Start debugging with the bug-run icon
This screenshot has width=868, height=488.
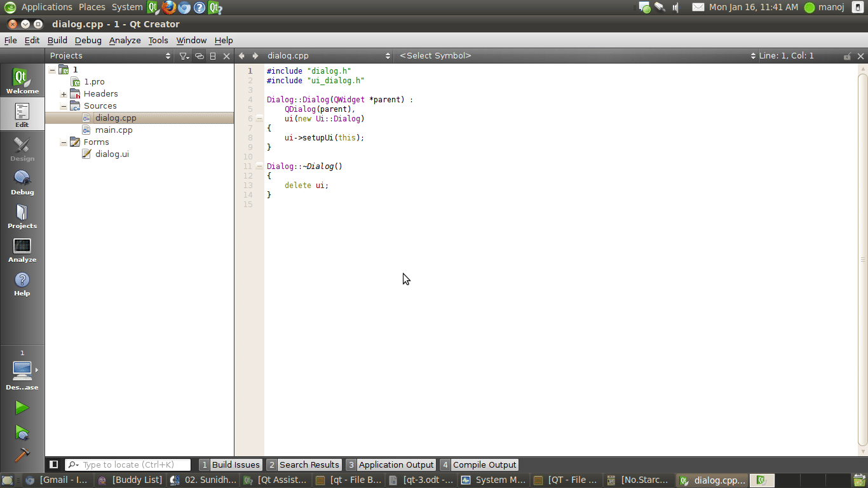[x=22, y=433]
